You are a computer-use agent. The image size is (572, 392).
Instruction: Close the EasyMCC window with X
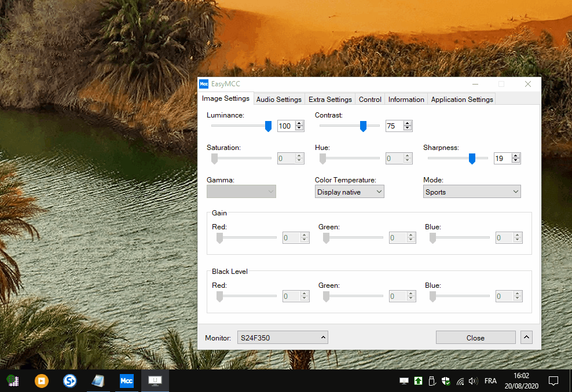[x=528, y=84]
